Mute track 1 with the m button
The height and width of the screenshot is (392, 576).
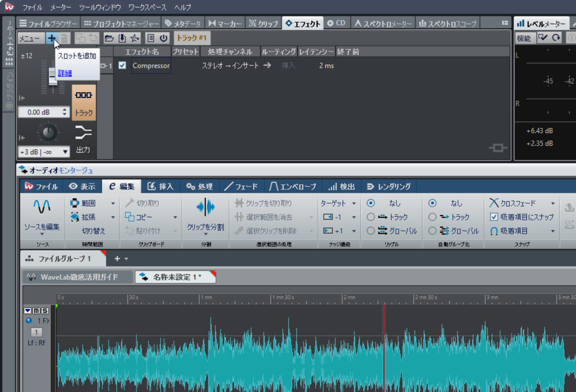[37, 310]
